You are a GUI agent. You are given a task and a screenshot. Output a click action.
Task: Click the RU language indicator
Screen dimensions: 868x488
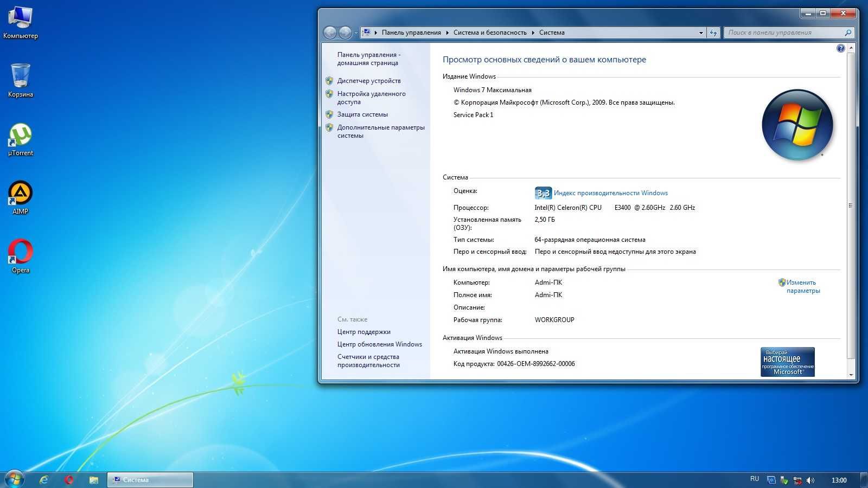755,479
